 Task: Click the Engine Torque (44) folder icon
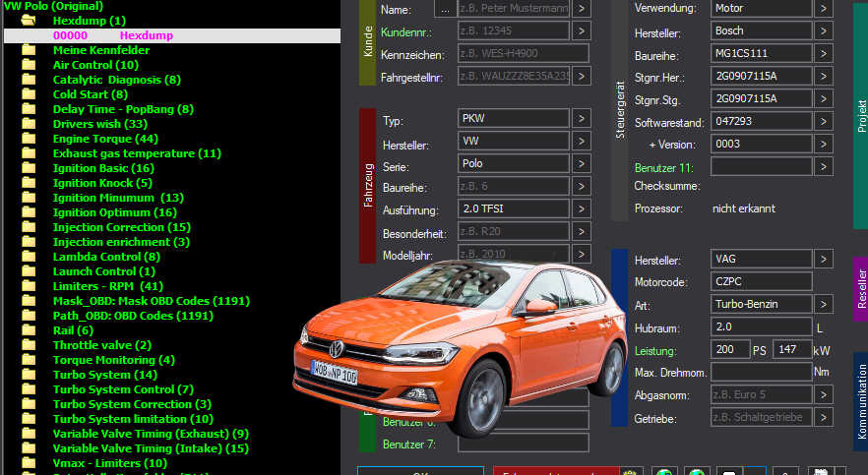[x=29, y=139]
